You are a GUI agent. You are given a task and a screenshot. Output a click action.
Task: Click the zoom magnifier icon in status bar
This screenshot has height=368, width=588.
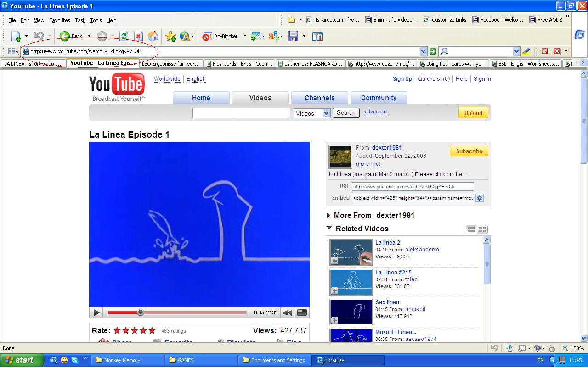click(x=565, y=348)
